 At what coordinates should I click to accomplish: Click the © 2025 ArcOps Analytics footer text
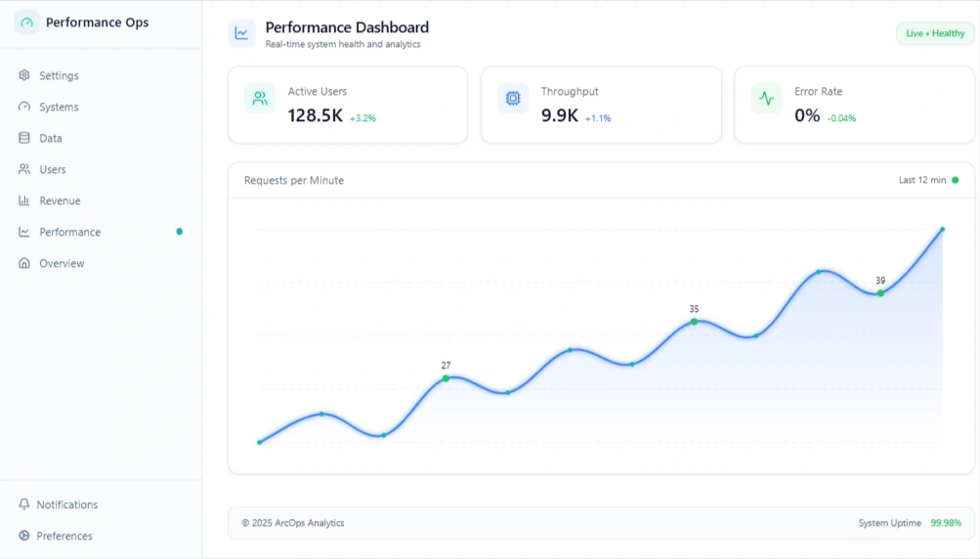click(x=292, y=523)
